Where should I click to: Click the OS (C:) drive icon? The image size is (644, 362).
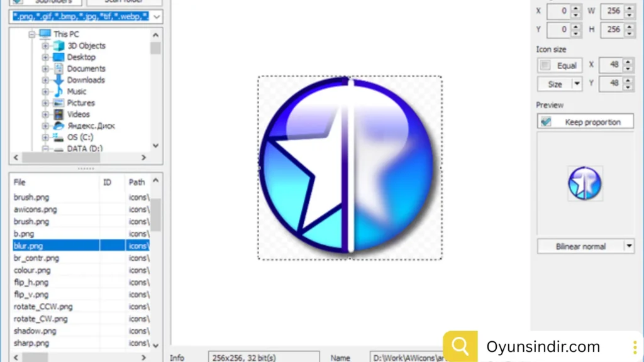[57, 137]
